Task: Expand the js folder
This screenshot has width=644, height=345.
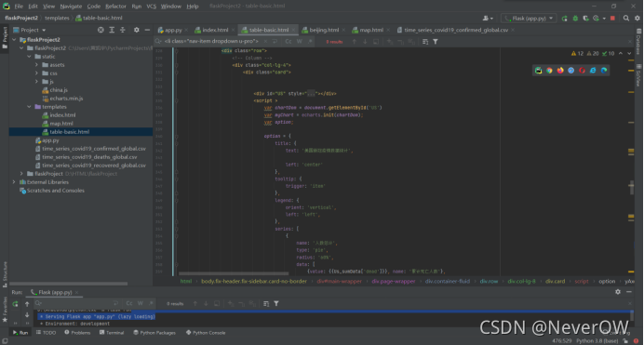Action: click(x=36, y=82)
